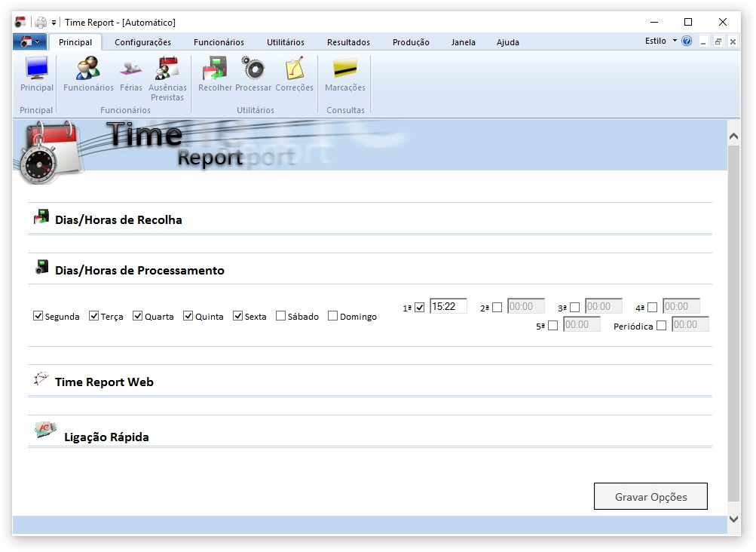Click the icon beside Dias/Horas de Processamento
Viewport: 756px width, 552px height.
[42, 267]
